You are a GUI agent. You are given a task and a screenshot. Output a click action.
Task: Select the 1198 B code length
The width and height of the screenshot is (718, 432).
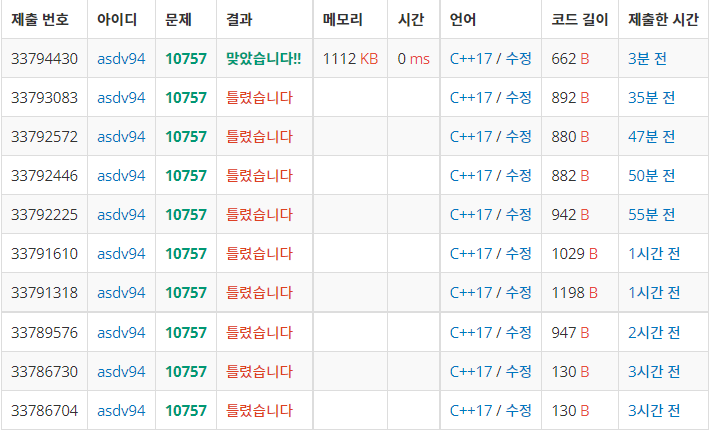(575, 292)
